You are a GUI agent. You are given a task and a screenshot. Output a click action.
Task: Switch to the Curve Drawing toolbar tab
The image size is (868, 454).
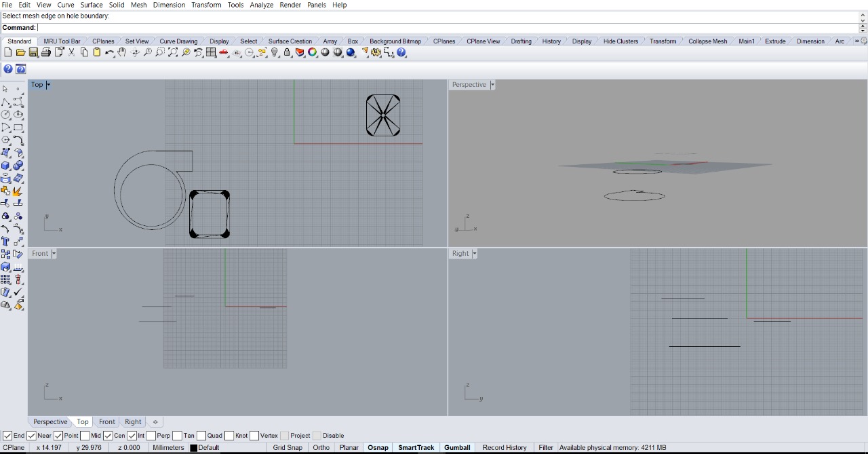178,41
